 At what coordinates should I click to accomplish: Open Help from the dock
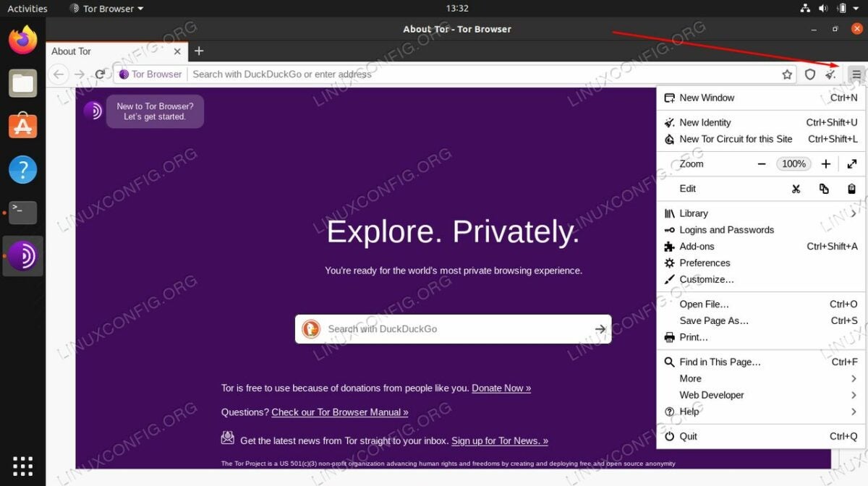(x=23, y=169)
